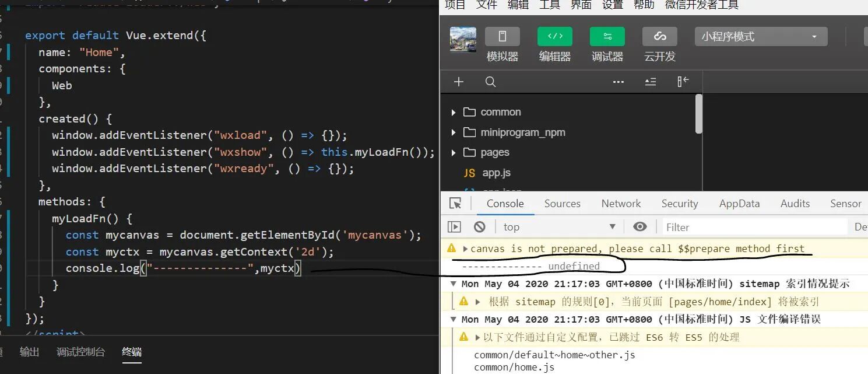
Task: Open the 'top' context dropdown
Action: click(x=560, y=227)
